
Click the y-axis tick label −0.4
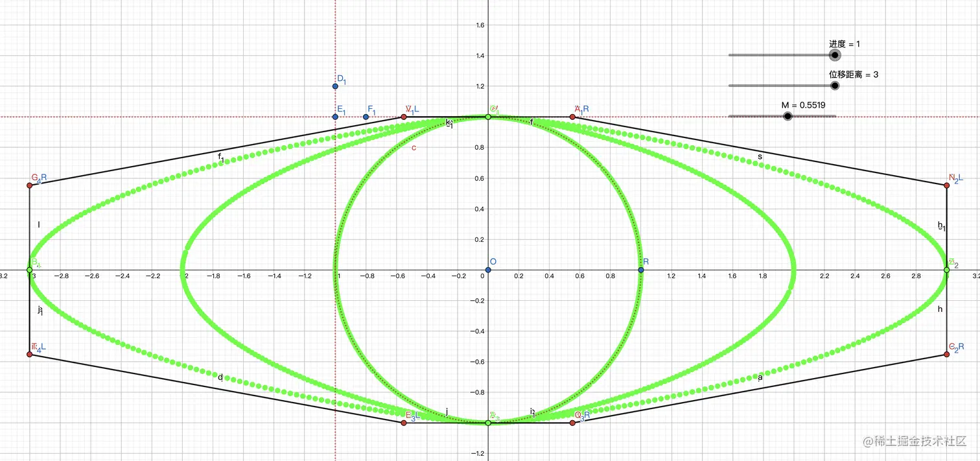click(479, 331)
